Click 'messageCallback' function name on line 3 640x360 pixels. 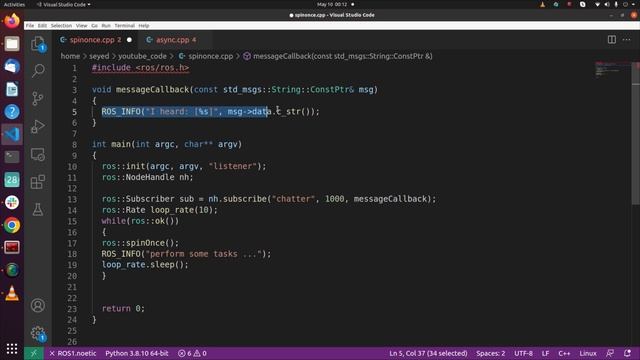pos(152,90)
